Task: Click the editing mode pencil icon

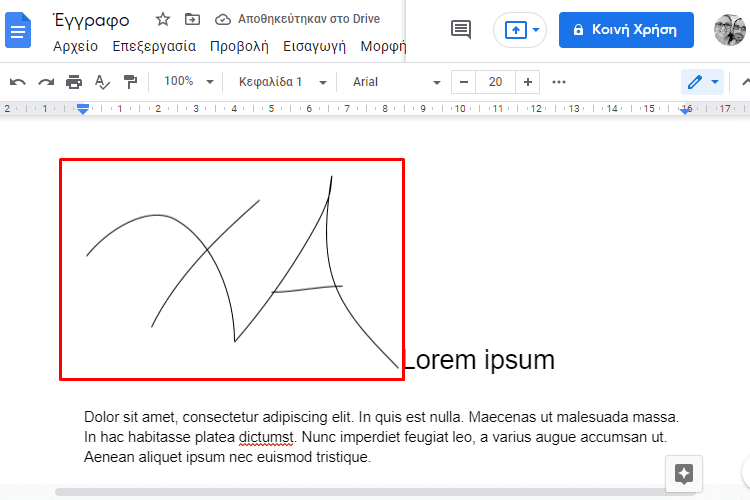Action: [695, 82]
